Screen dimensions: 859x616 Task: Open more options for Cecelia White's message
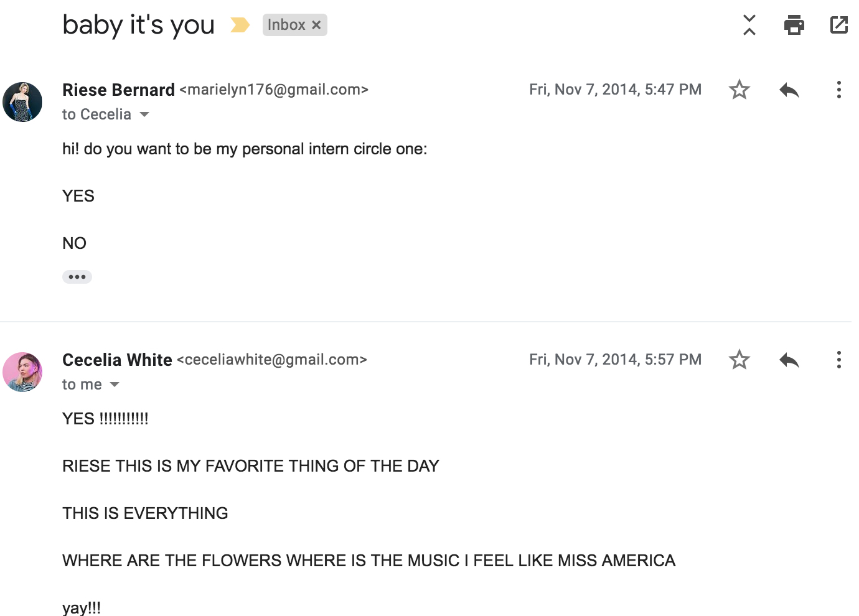[838, 360]
